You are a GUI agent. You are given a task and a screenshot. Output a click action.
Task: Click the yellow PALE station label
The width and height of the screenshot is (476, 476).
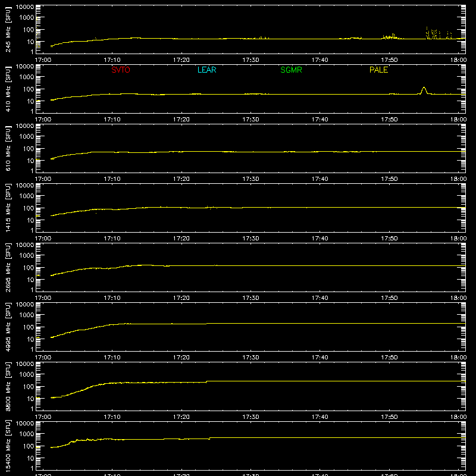pyautogui.click(x=378, y=70)
